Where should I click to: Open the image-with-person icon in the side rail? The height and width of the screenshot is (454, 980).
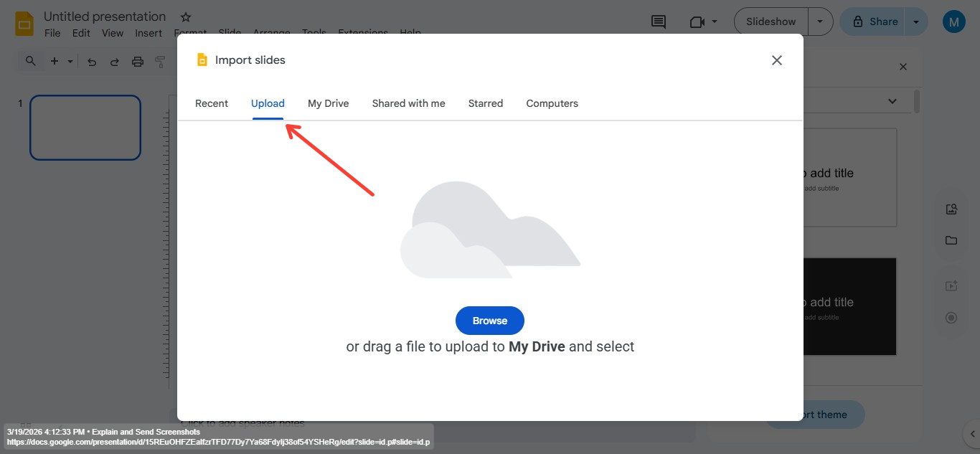(951, 209)
